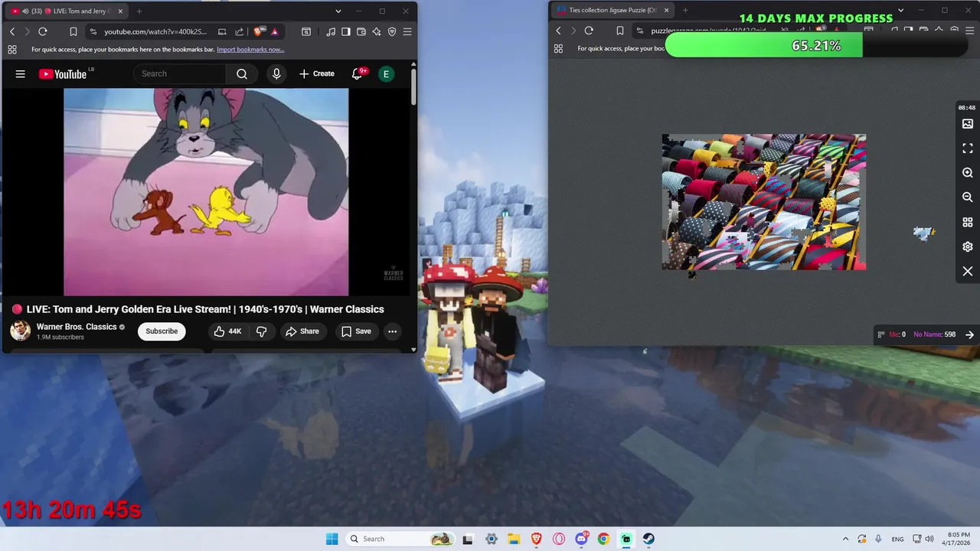Image resolution: width=980 pixels, height=551 pixels.
Task: Go back in the YouTube window
Action: pyautogui.click(x=12, y=31)
